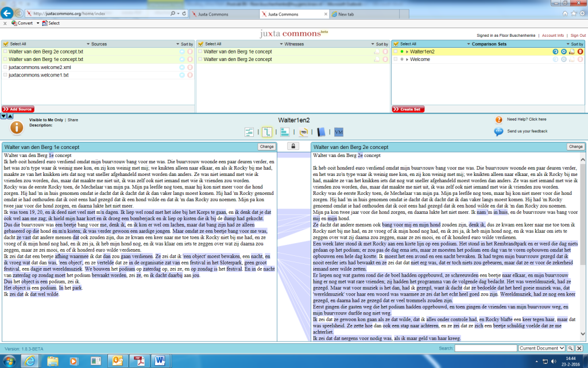Screen dimensions: 588x368
Task: Tick the Welcome comparison set checkbox
Action: pyautogui.click(x=397, y=60)
